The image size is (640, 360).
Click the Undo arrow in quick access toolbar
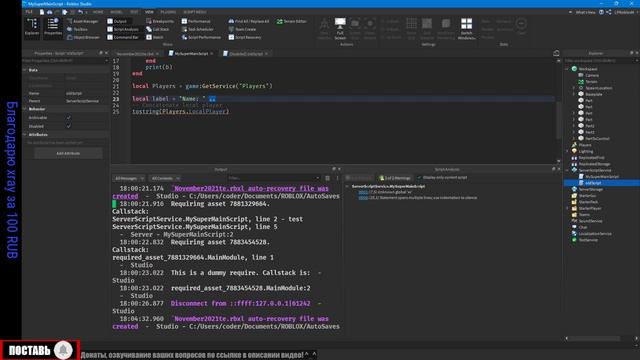pyautogui.click(x=80, y=12)
